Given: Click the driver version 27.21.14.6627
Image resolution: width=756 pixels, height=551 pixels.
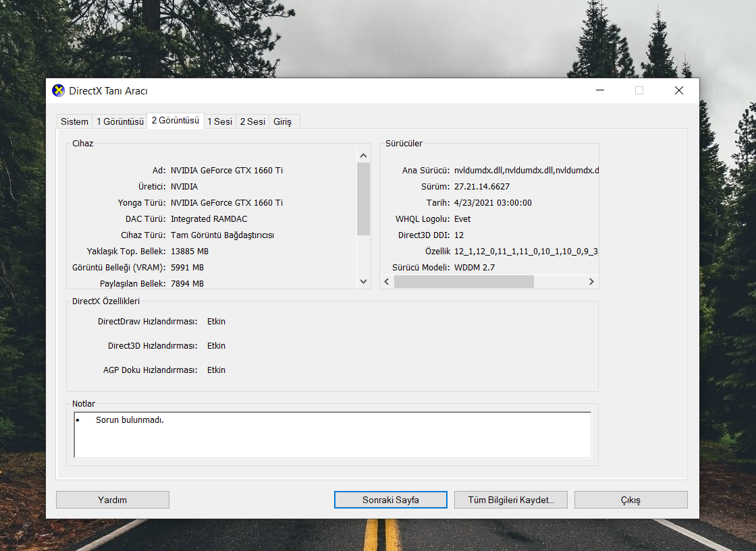Looking at the screenshot, I should (x=482, y=186).
